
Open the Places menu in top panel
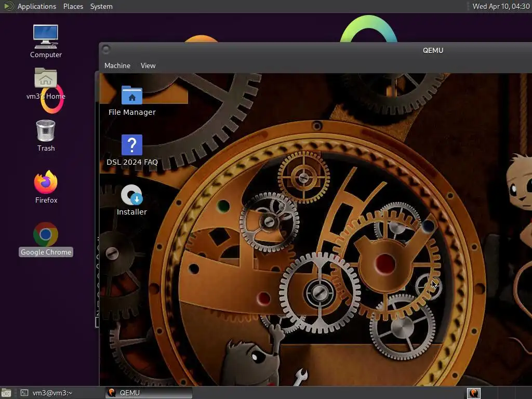click(x=73, y=6)
